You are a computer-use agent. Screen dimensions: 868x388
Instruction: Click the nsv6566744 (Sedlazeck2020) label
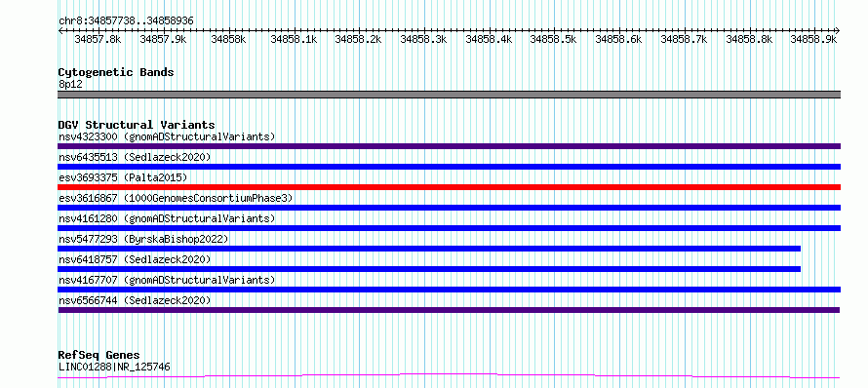(x=135, y=300)
